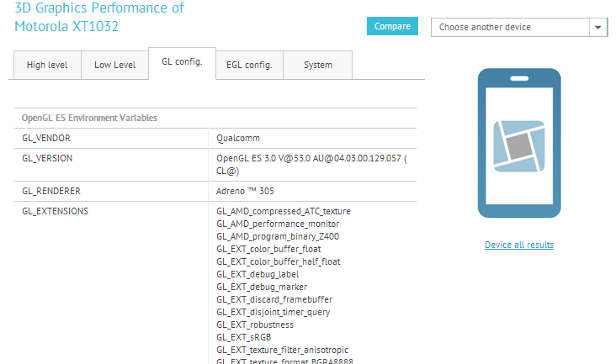This screenshot has height=364, width=616.
Task: Select GL_EXT_robustness extension entry
Action: (x=255, y=324)
